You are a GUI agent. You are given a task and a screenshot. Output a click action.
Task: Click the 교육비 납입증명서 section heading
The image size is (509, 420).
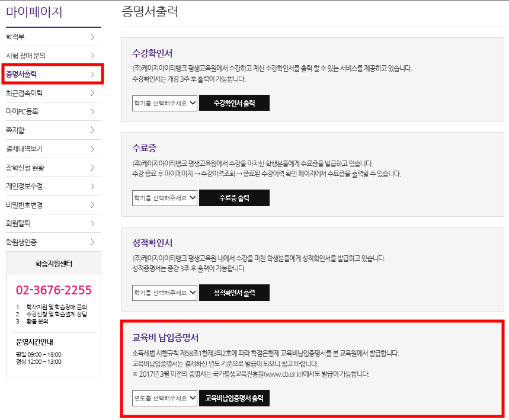coord(165,338)
